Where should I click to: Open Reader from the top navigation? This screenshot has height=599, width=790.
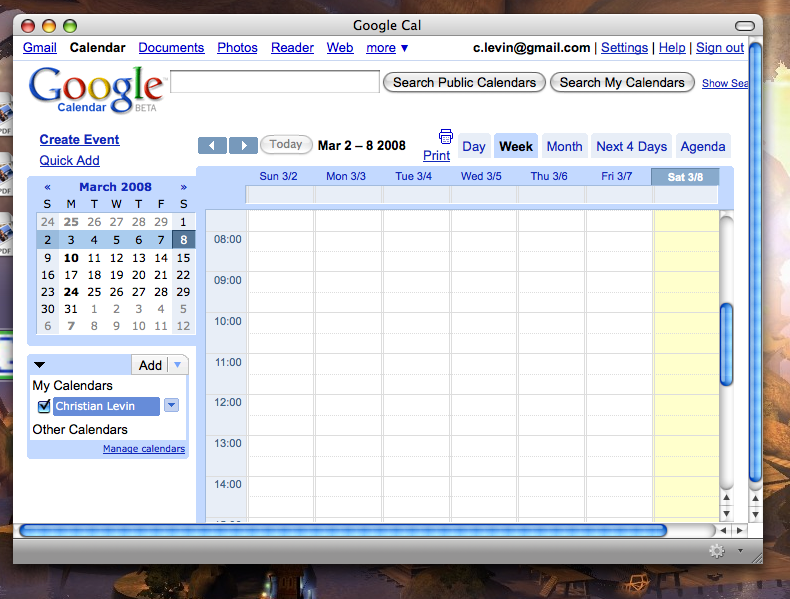[x=292, y=48]
